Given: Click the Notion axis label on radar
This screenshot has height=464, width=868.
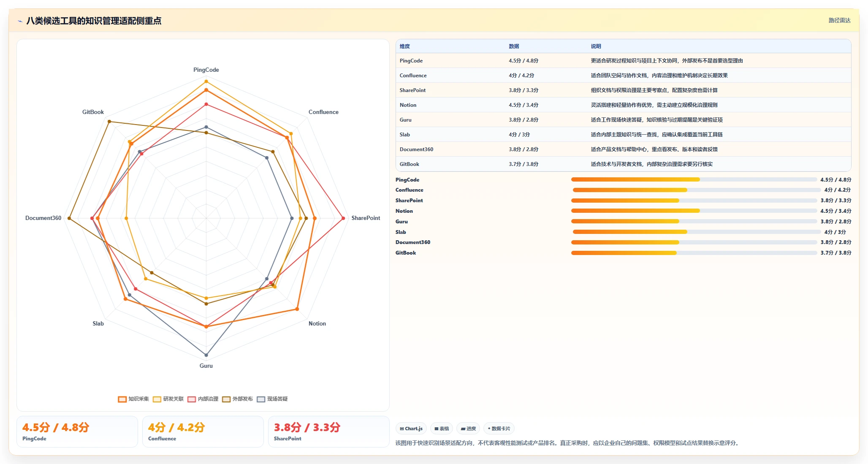Looking at the screenshot, I should [317, 323].
